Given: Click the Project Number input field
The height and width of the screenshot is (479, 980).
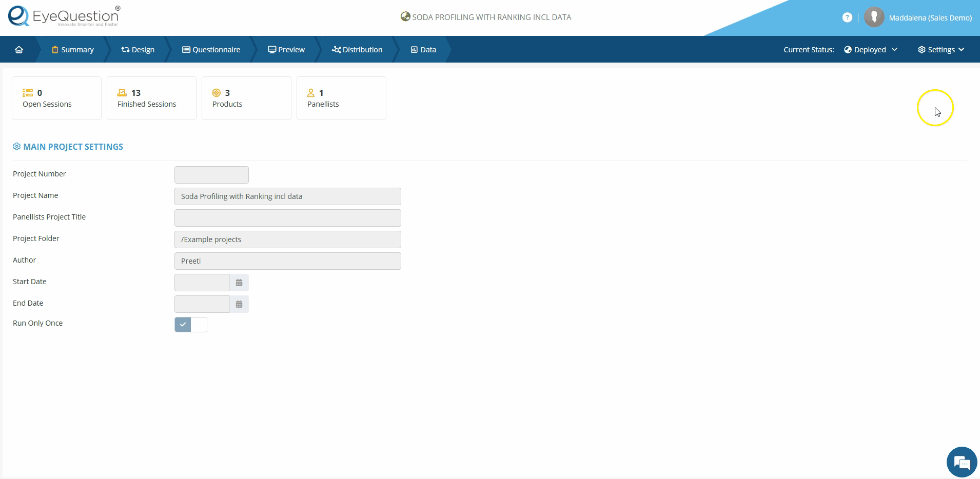Looking at the screenshot, I should pyautogui.click(x=211, y=175).
